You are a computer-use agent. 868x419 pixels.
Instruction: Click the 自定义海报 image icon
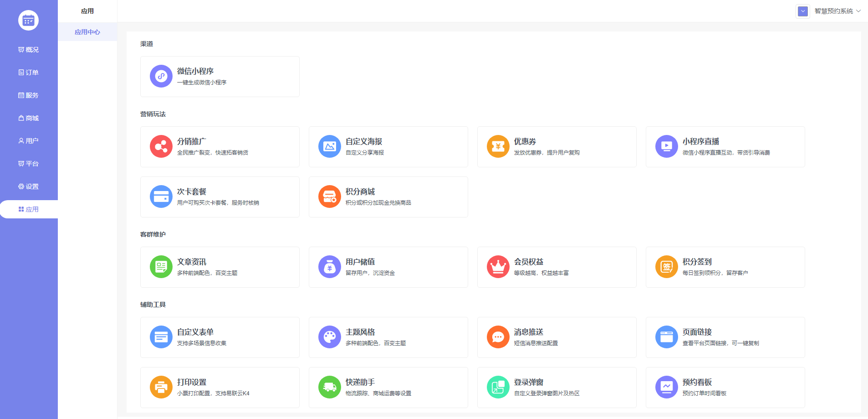point(330,146)
